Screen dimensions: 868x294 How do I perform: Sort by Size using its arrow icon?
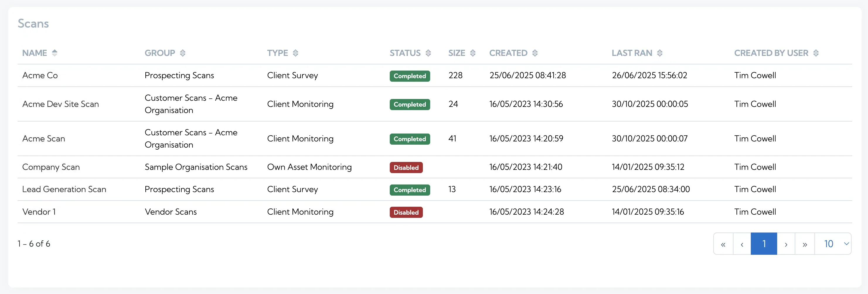coord(473,53)
